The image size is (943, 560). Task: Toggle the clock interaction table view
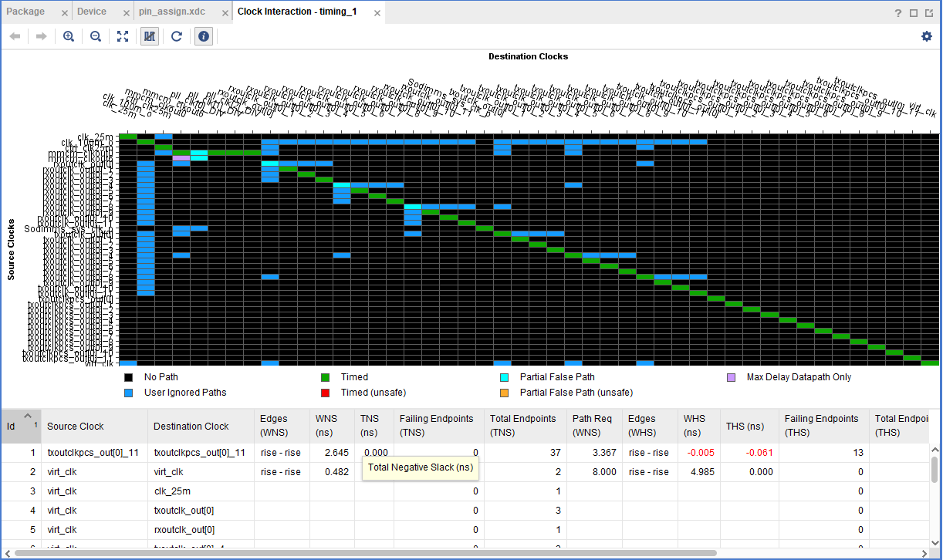[x=150, y=36]
